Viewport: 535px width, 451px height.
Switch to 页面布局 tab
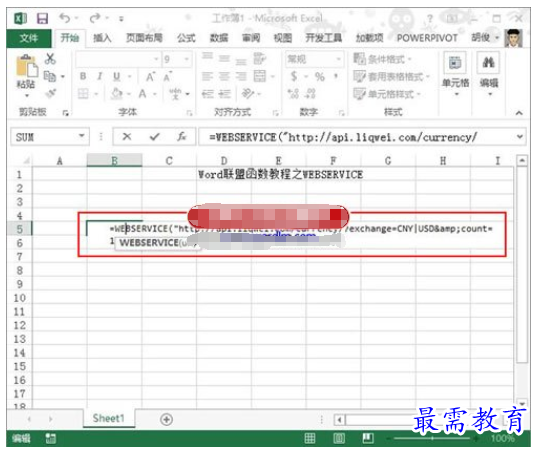coord(144,38)
